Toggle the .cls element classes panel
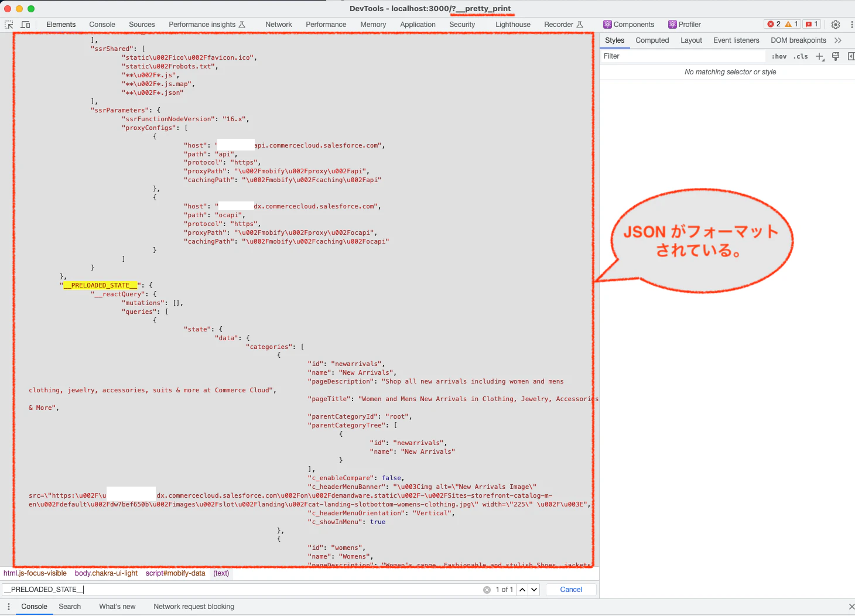The width and height of the screenshot is (855, 616). (801, 56)
